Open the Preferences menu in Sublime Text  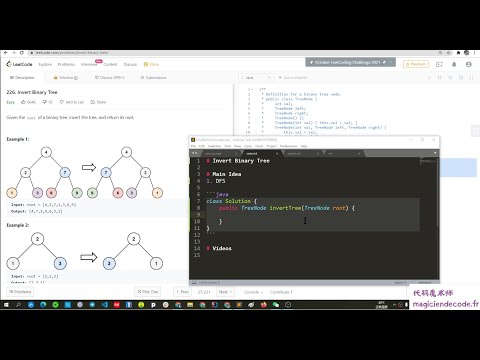[x=288, y=146]
